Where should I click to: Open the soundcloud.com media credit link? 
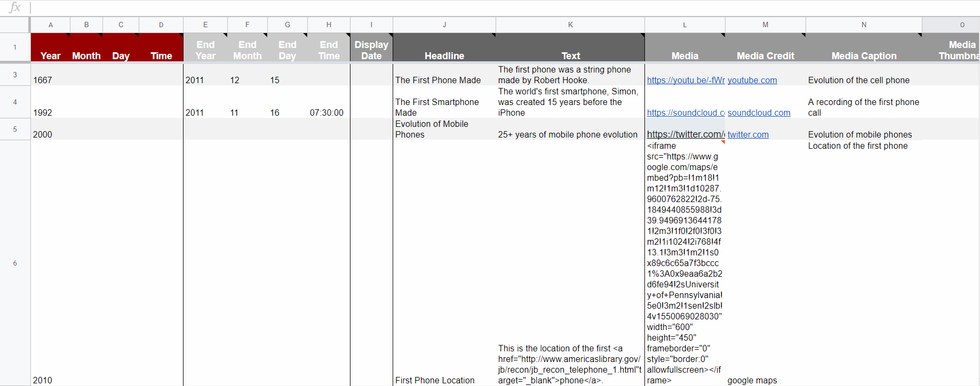pyautogui.click(x=759, y=112)
